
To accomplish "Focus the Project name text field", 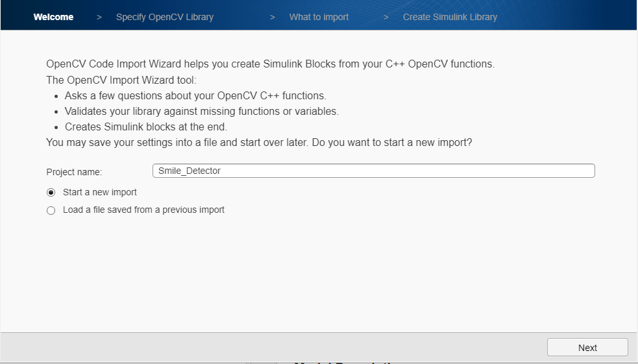I will 373,171.
